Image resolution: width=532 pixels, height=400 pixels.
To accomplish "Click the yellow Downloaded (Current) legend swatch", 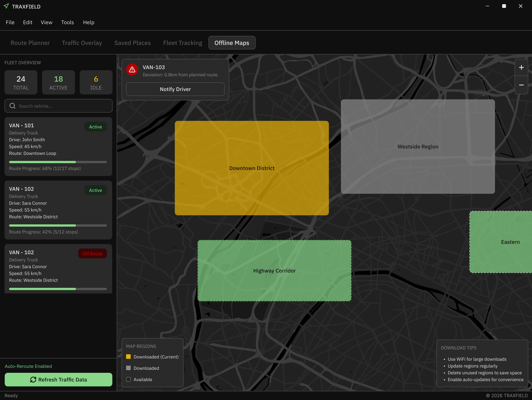I will point(128,357).
